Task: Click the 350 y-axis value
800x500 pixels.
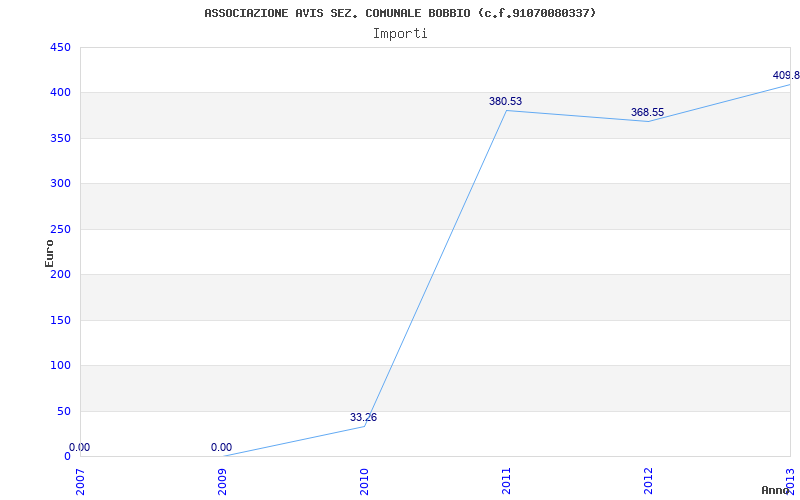Action: coord(60,138)
